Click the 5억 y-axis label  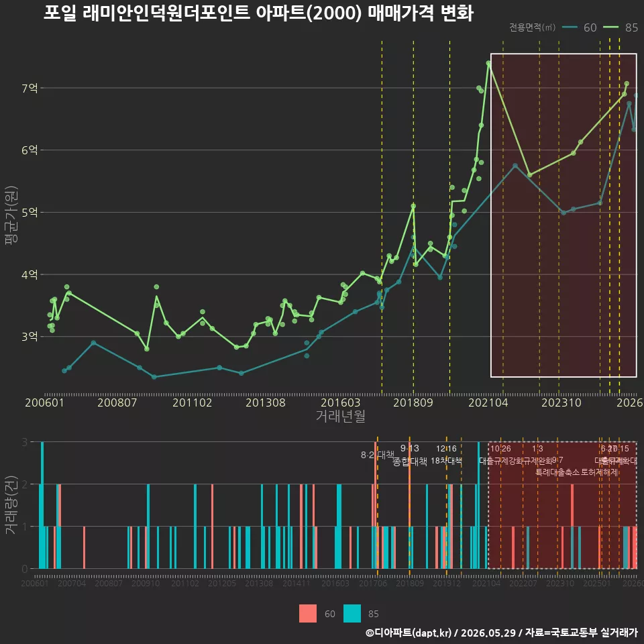click(x=30, y=213)
